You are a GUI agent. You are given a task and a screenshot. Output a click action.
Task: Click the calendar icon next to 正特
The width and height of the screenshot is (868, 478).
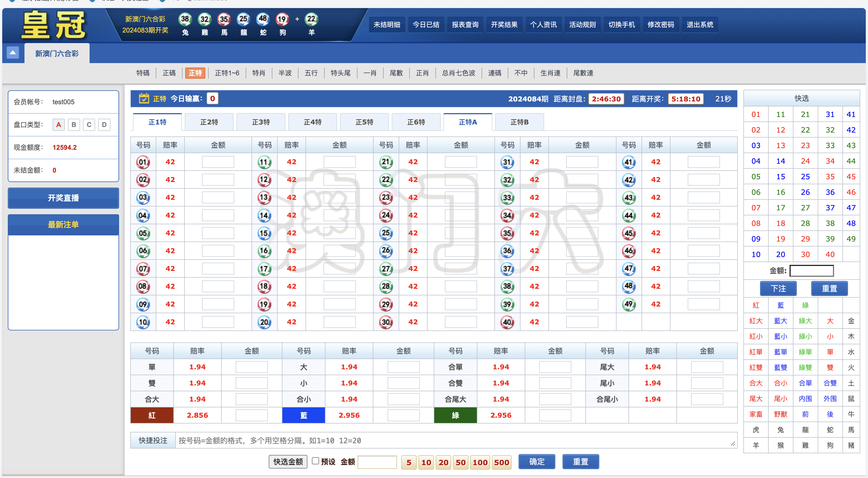click(144, 98)
